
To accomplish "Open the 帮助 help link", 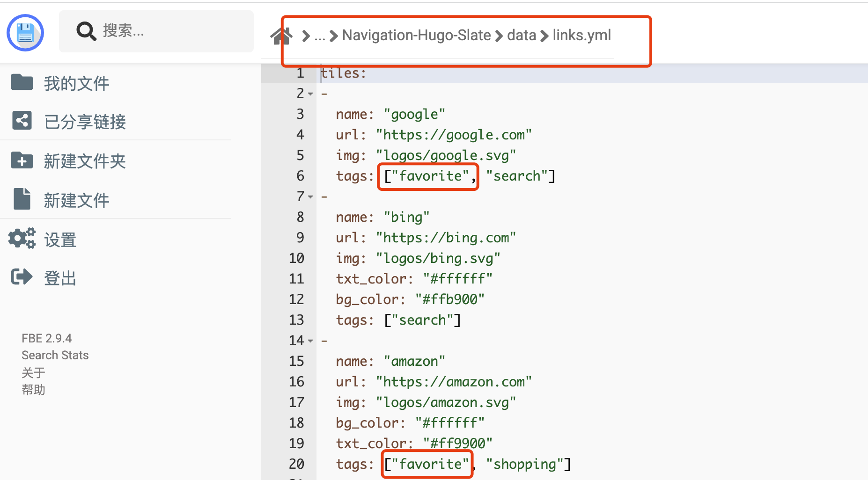I will pos(33,389).
